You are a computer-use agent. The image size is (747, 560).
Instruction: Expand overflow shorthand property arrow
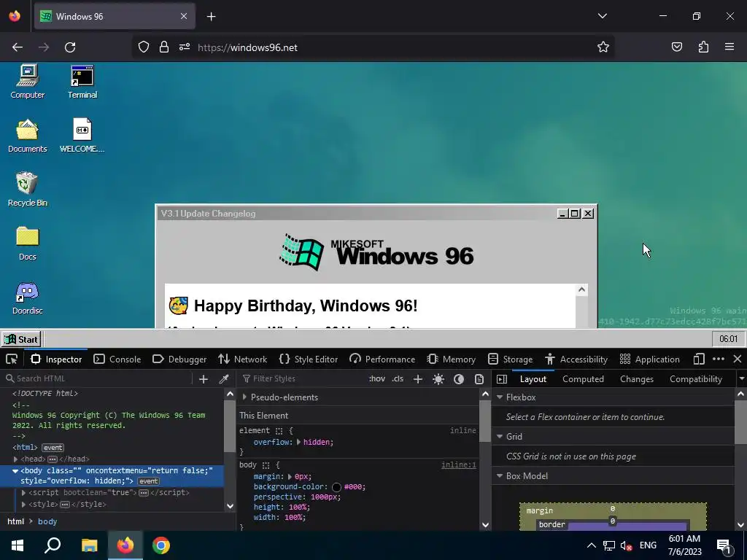pos(298,443)
